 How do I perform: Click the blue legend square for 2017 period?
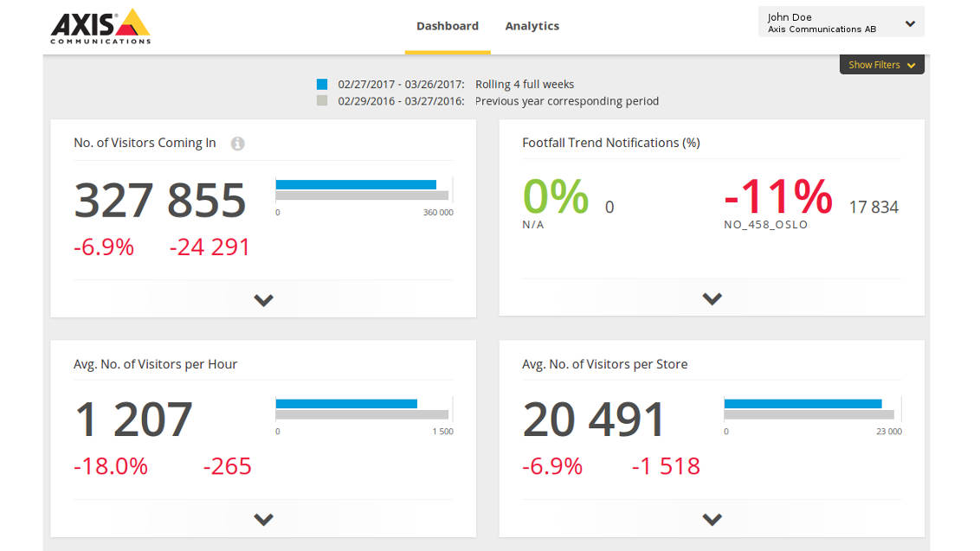pyautogui.click(x=322, y=85)
